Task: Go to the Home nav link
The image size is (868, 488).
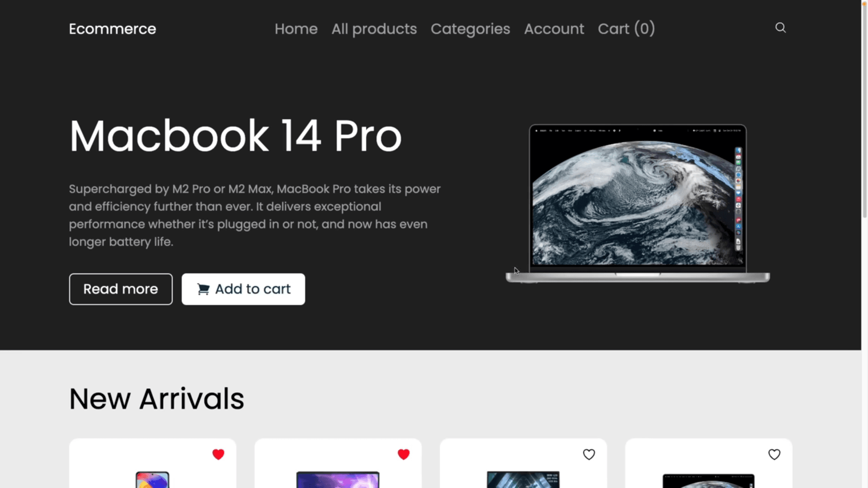Action: pyautogui.click(x=296, y=29)
